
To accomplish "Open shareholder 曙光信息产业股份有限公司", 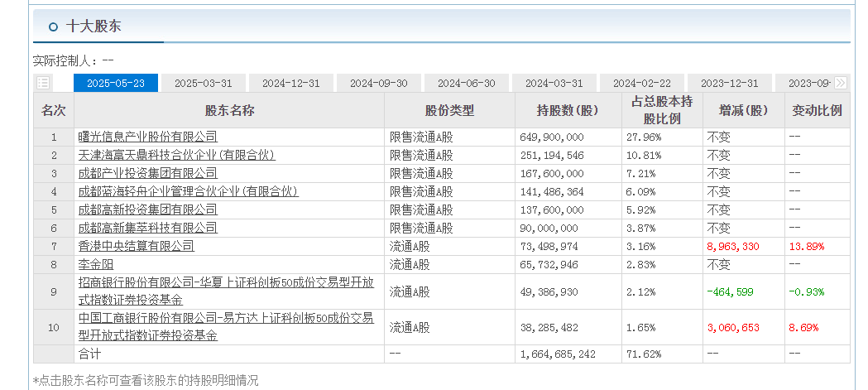I will pyautogui.click(x=148, y=137).
